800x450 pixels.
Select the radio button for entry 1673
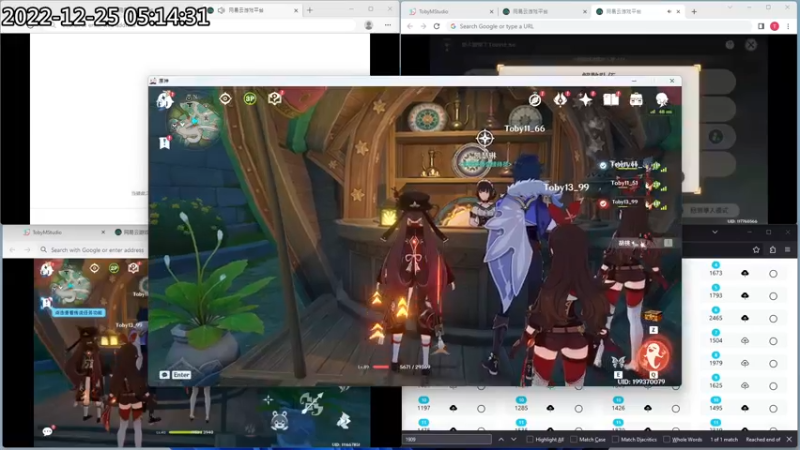[773, 273]
